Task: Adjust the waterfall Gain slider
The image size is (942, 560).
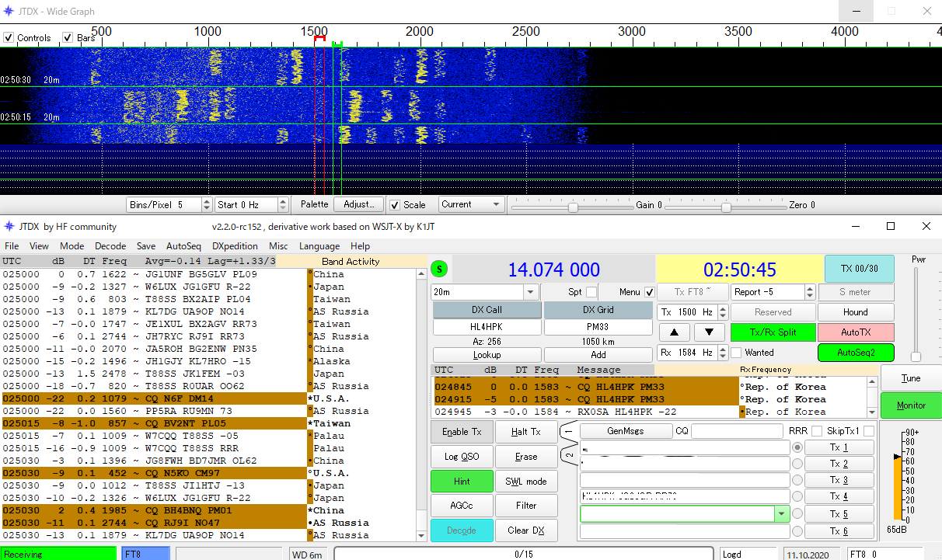Action: pyautogui.click(x=573, y=207)
